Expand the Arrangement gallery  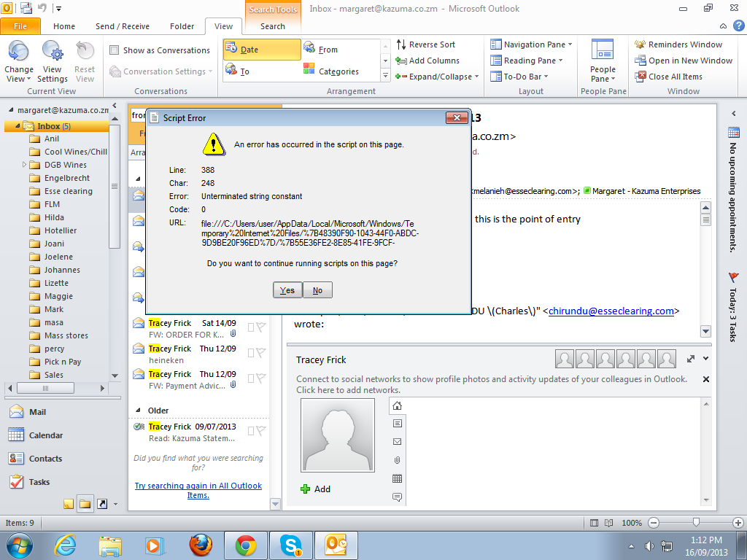coord(385,76)
